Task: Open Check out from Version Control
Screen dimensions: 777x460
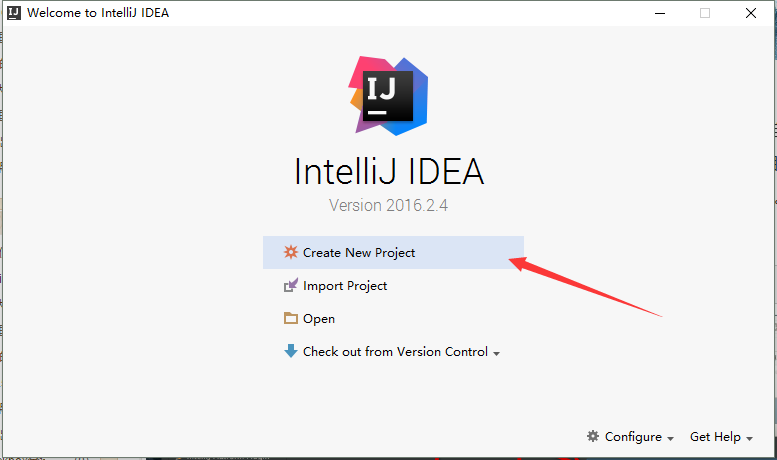Action: pyautogui.click(x=395, y=351)
